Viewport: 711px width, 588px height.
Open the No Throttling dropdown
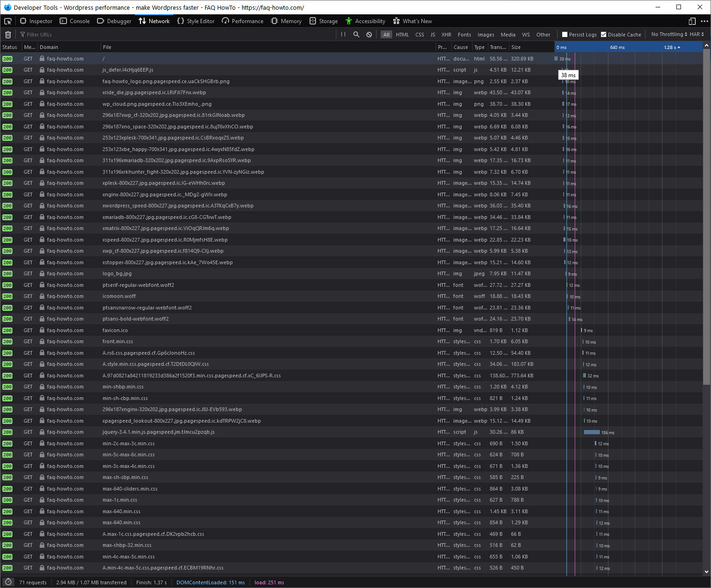coord(669,35)
